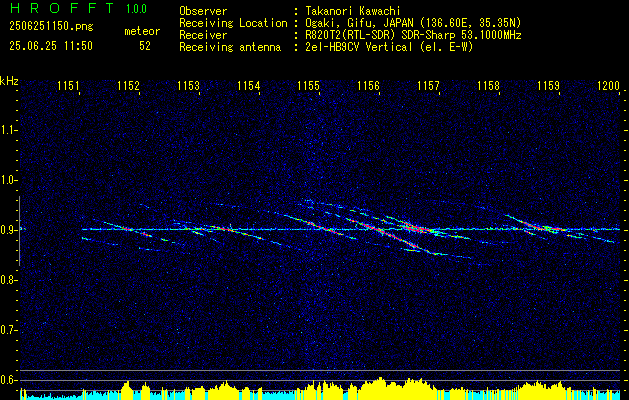Click the Receiver label
Image resolution: width=629 pixels, height=400 pixels.
[203, 35]
